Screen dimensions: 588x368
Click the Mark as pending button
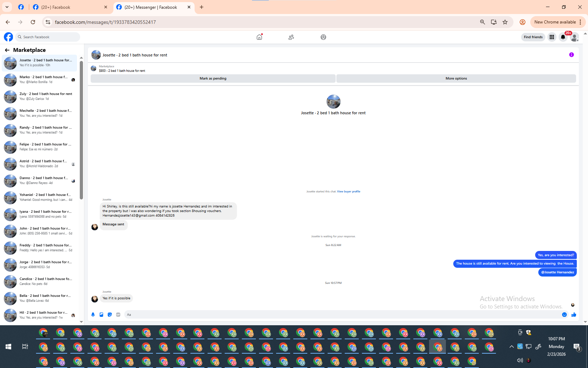[x=213, y=79]
